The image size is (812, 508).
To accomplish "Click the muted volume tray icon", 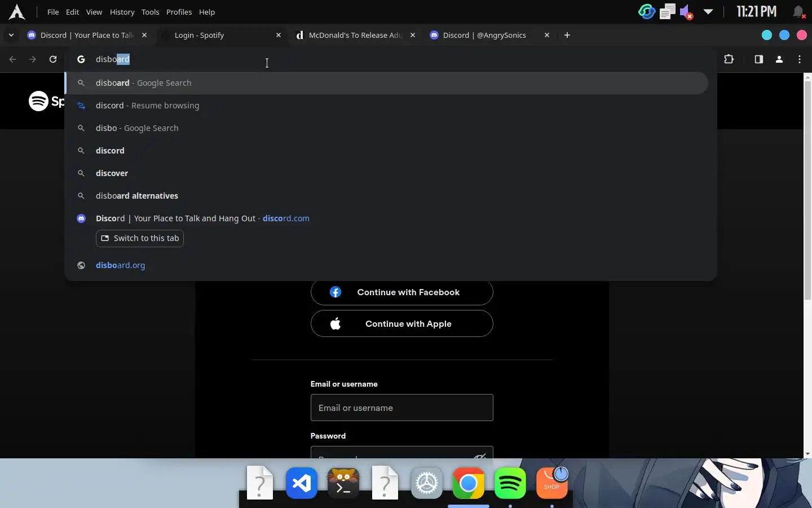I will [x=686, y=12].
